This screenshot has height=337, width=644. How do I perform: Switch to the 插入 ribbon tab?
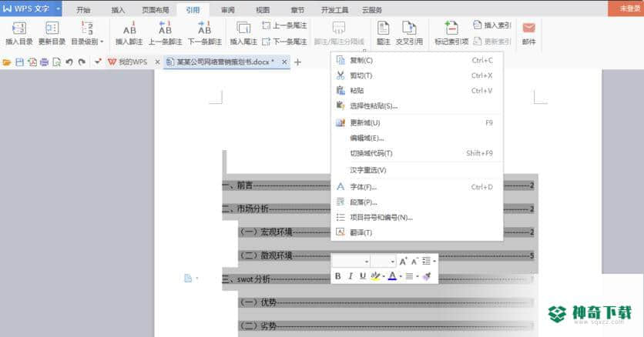click(x=118, y=10)
